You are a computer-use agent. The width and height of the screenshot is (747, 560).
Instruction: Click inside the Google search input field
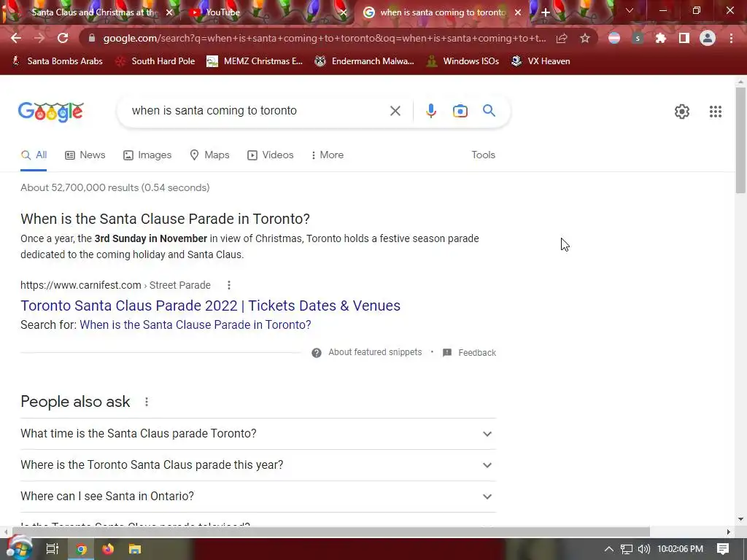coord(258,111)
